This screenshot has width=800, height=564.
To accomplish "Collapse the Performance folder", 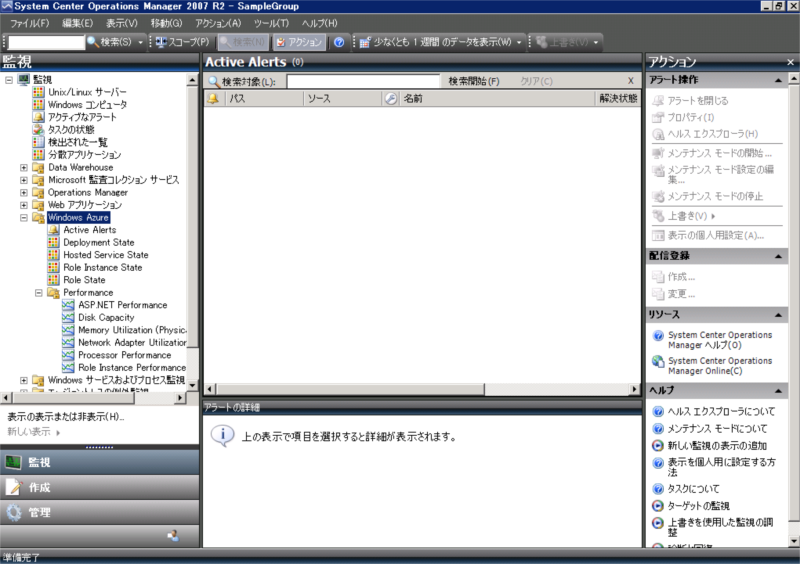I will (39, 292).
